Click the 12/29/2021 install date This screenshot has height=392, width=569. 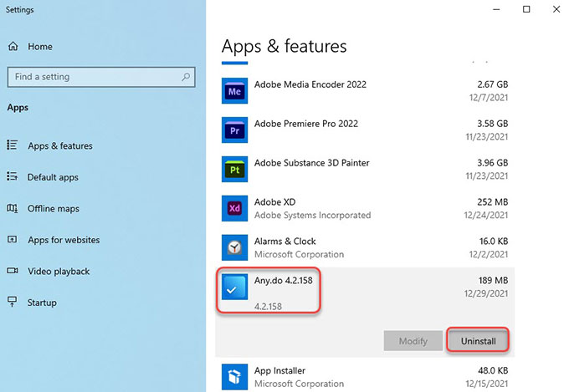[486, 293]
